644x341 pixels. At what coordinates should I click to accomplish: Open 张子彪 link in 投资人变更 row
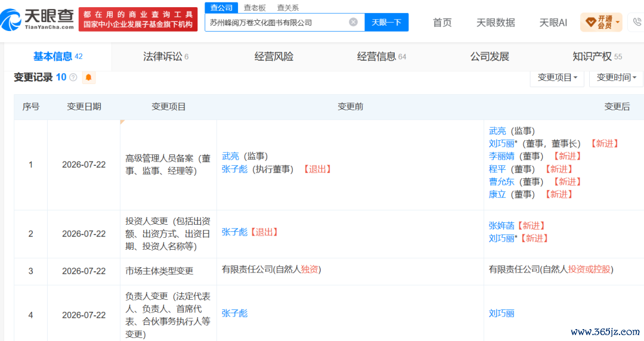[234, 232]
